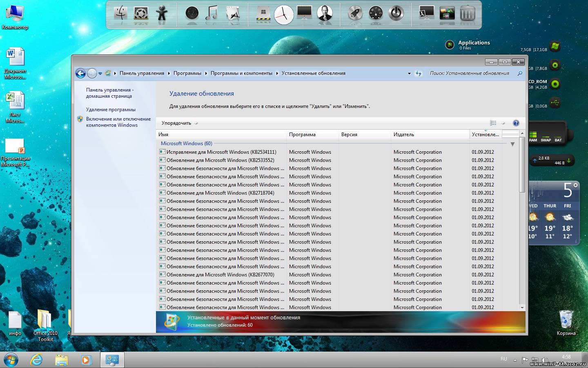This screenshot has height=368, width=588.
Task: Open the Удаление программы link
Action: click(111, 110)
